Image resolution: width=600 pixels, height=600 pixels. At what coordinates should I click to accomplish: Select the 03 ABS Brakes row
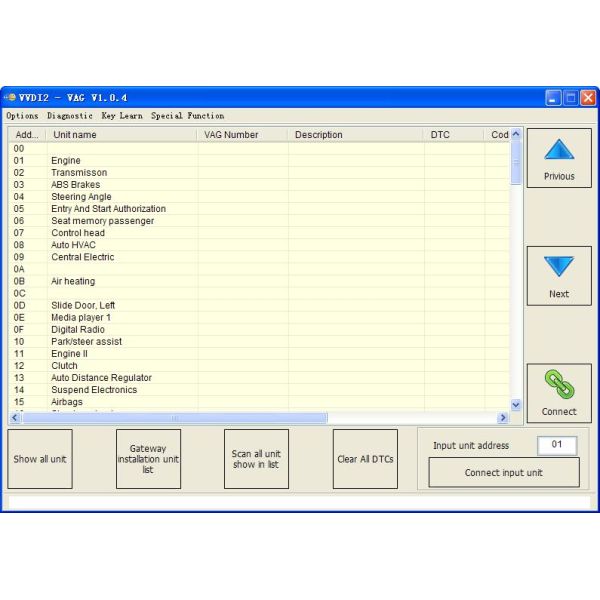coord(259,184)
